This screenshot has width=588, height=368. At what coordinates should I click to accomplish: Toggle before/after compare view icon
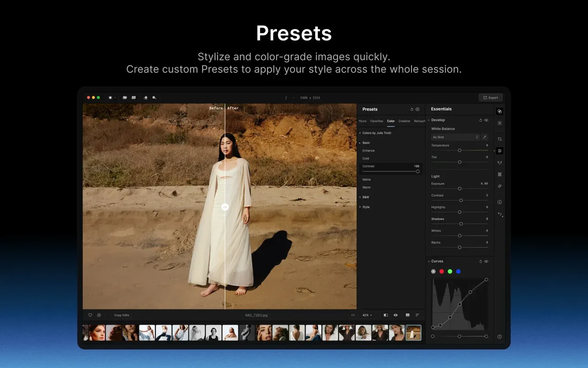coord(385,315)
